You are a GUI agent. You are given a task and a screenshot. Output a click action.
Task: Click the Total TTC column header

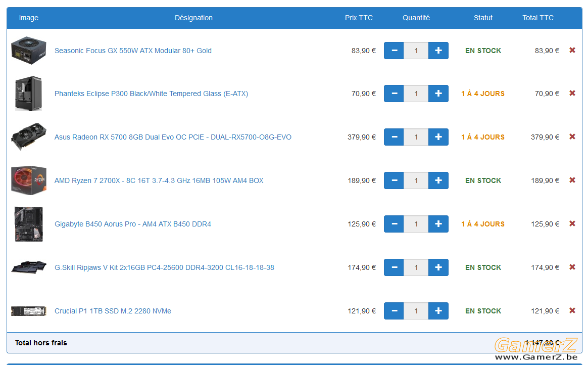[x=538, y=18]
